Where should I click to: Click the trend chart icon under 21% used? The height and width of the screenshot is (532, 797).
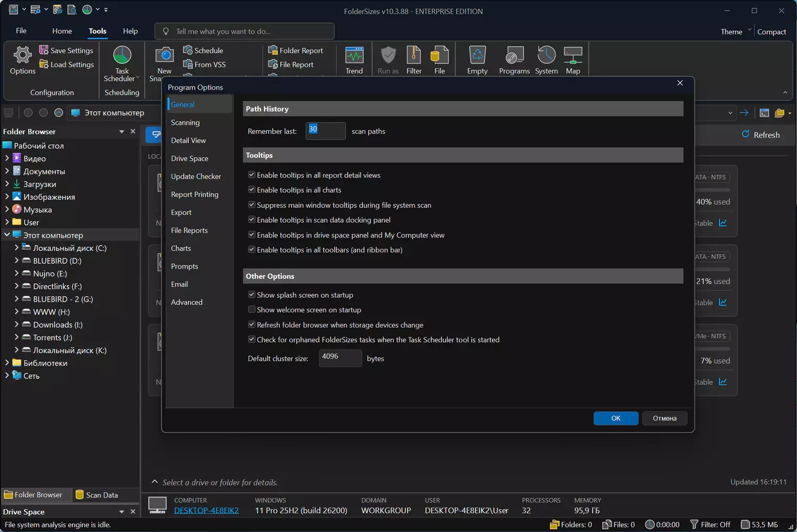click(x=723, y=303)
